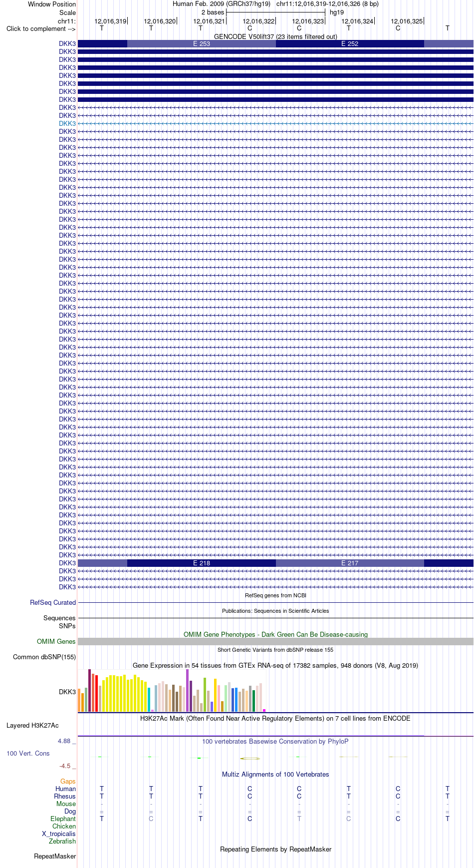Click 'RefSeq genes from NCBI' title
The height and width of the screenshot is (868, 474).
point(275,595)
